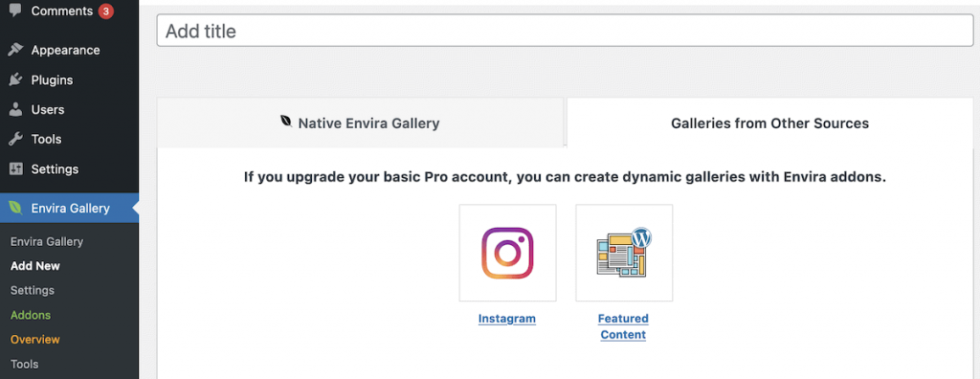Select the Featured Content WordPress tile
The width and height of the screenshot is (980, 379).
click(x=624, y=253)
